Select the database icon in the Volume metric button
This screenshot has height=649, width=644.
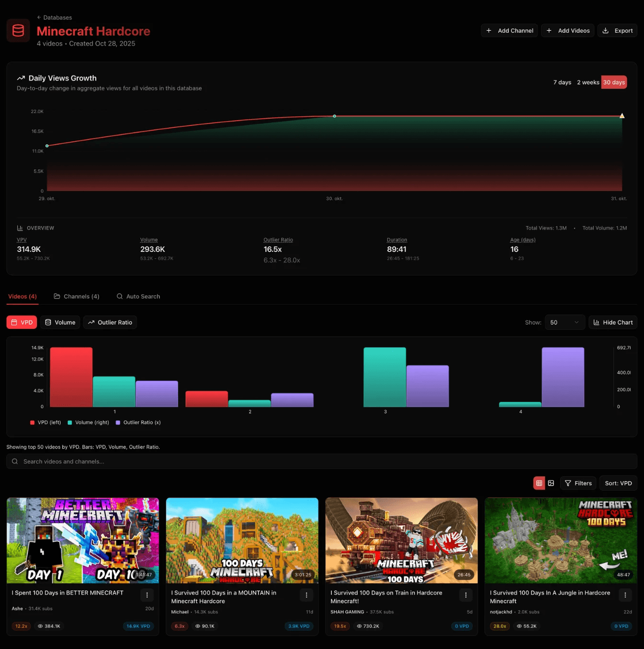click(x=48, y=322)
